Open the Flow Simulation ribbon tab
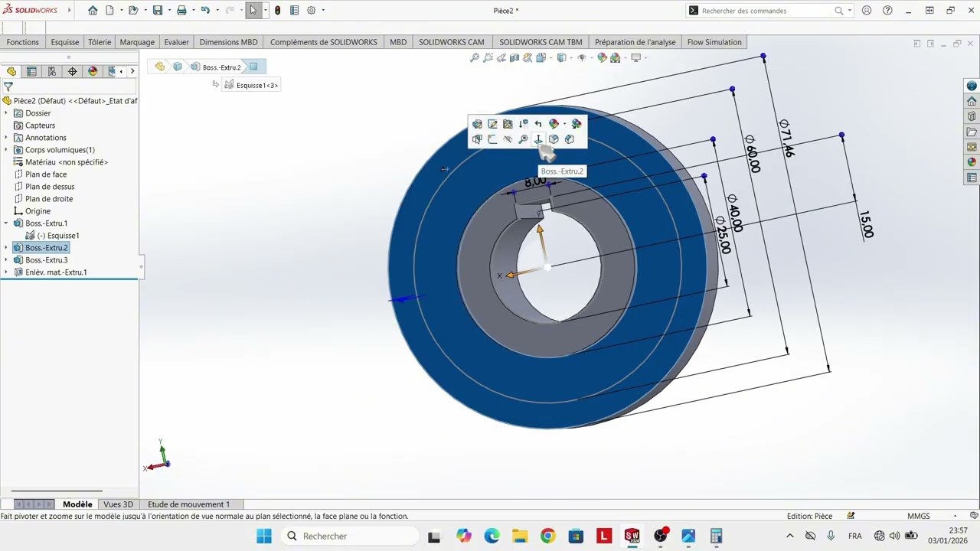 click(714, 42)
